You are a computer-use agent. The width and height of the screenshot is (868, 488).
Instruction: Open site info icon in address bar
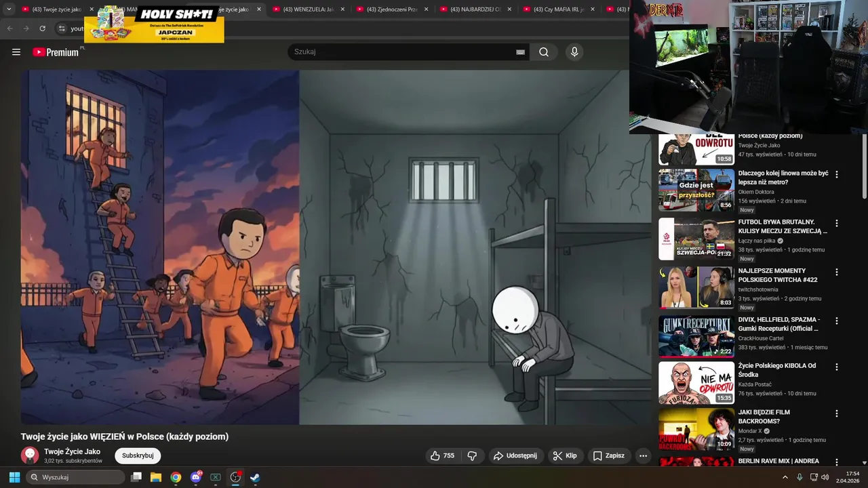62,28
